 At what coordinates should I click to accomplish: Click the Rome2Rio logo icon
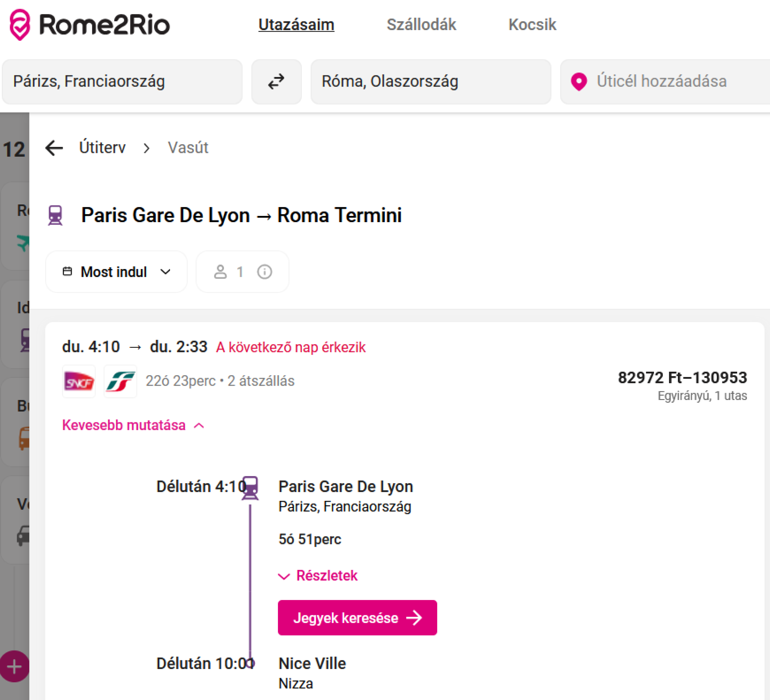[20, 25]
